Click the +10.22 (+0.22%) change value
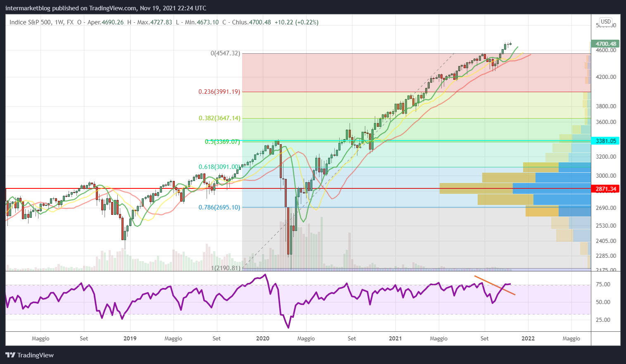This screenshot has height=364, width=626. [x=296, y=22]
